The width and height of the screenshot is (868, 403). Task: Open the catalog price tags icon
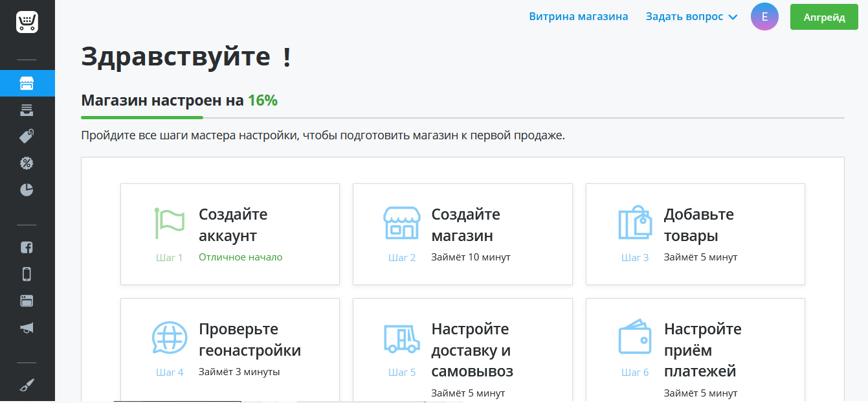27,137
